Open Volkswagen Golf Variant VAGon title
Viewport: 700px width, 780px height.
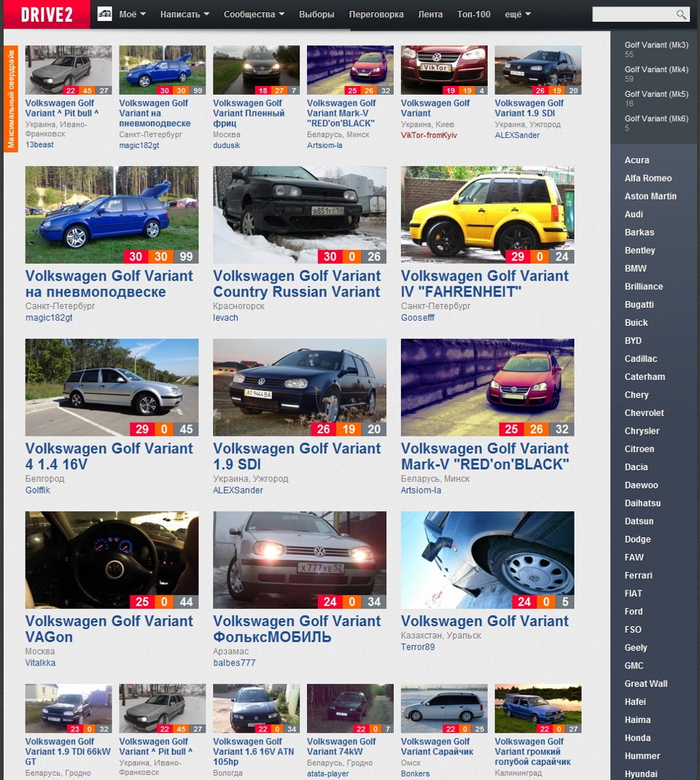109,629
